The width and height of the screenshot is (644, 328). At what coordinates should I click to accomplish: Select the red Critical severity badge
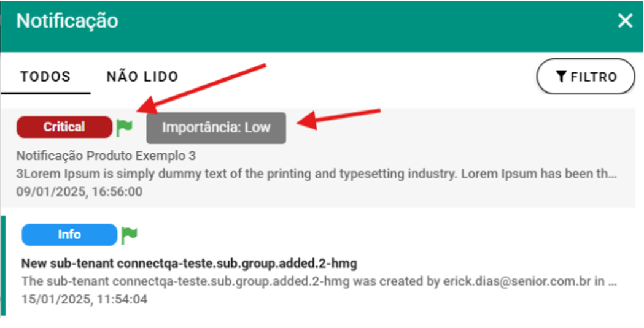pos(64,127)
